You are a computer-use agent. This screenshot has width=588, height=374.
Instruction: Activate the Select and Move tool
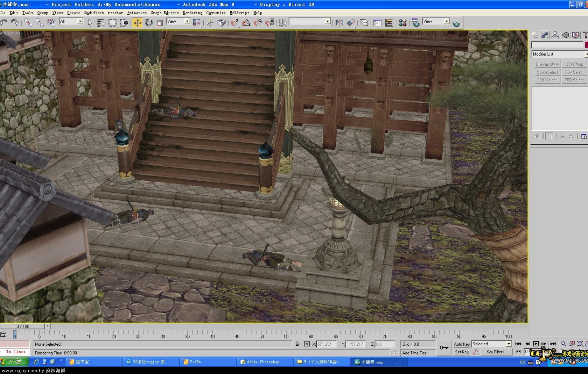pos(138,23)
